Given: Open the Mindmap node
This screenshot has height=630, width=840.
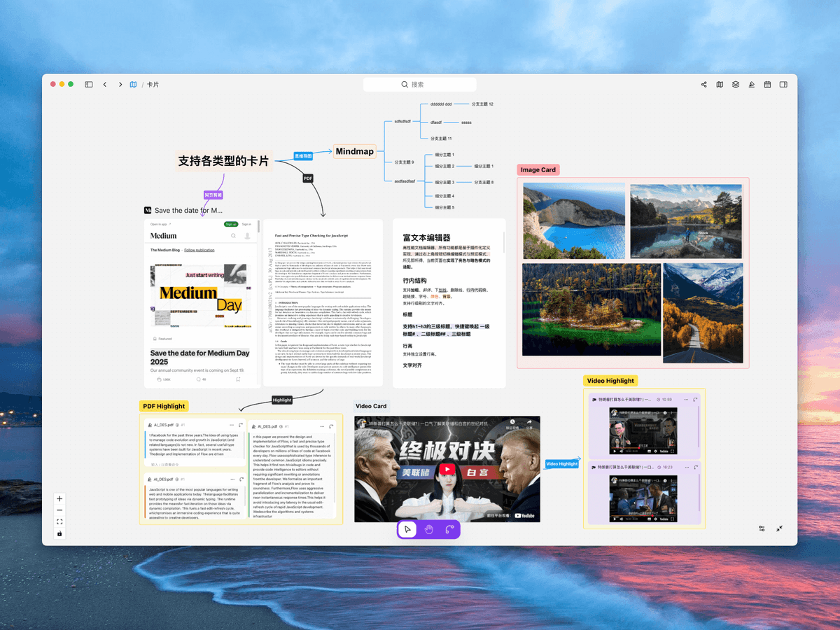Looking at the screenshot, I should pyautogui.click(x=354, y=151).
